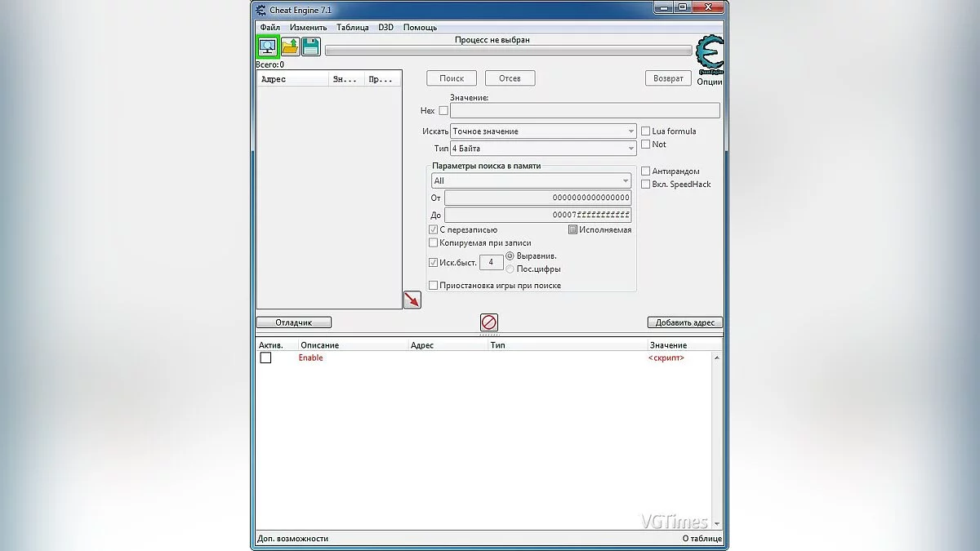Open the load cheat table folder icon
Screen dimensions: 980x551
(x=290, y=47)
